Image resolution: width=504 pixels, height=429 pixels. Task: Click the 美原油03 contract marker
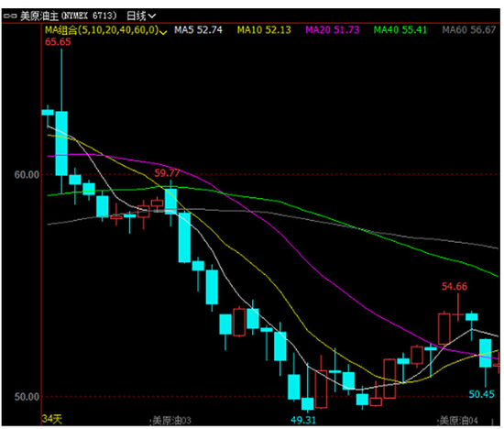coord(171,421)
